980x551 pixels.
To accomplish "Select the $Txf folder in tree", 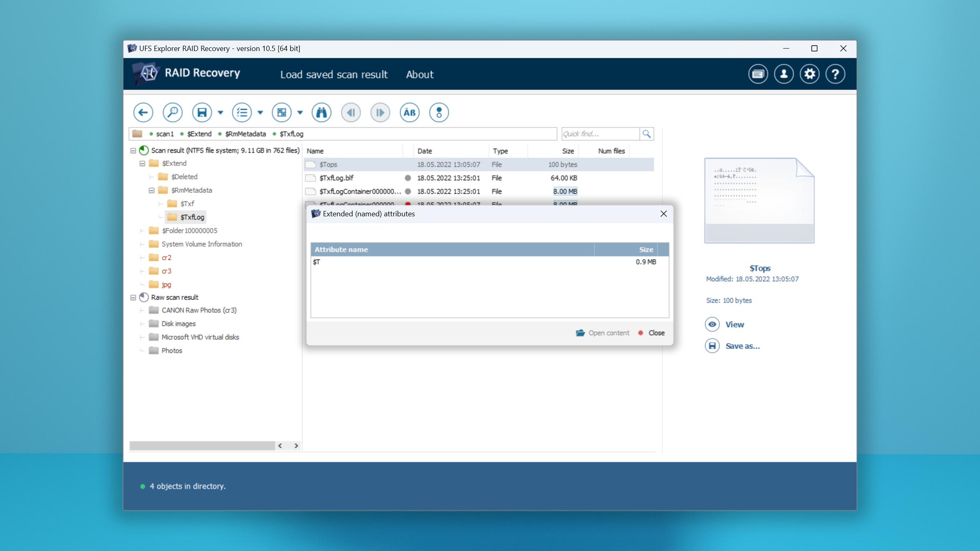I will (x=187, y=204).
